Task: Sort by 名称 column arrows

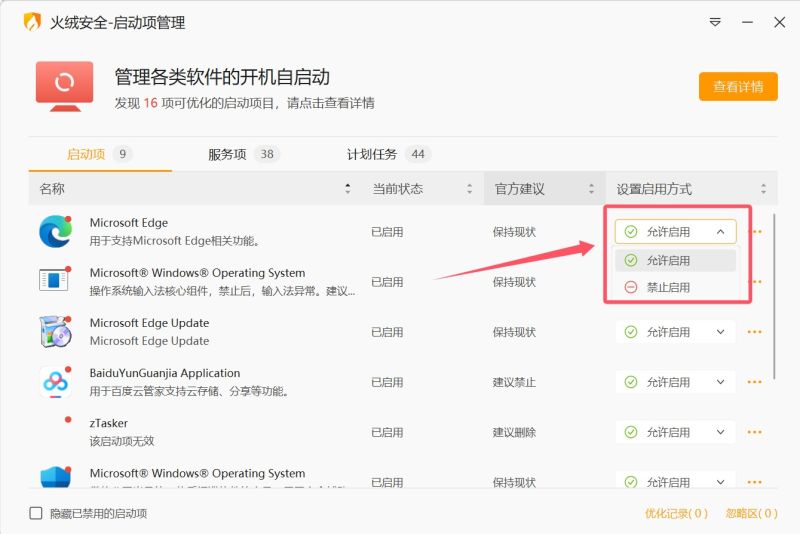Action: (347, 189)
